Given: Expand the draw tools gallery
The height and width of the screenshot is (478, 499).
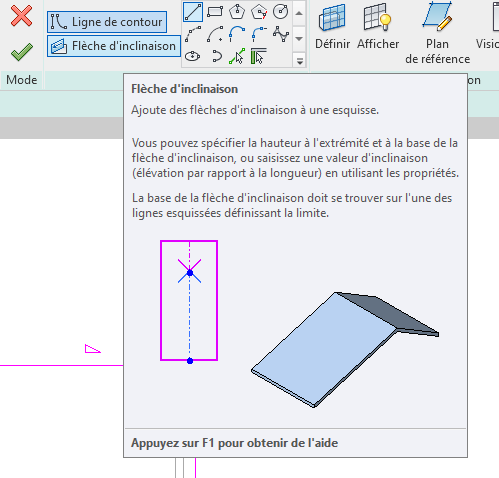Looking at the screenshot, I should (299, 60).
